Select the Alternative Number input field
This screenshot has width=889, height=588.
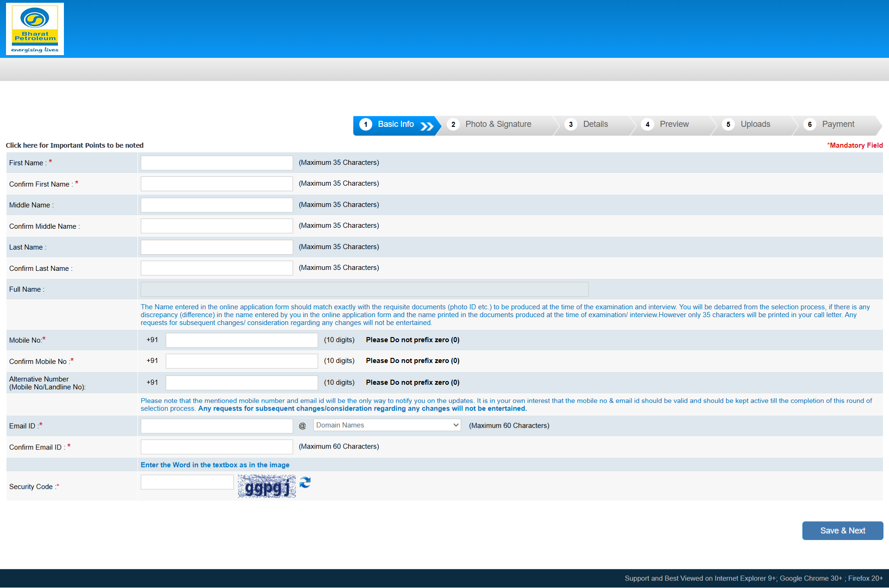coord(242,383)
